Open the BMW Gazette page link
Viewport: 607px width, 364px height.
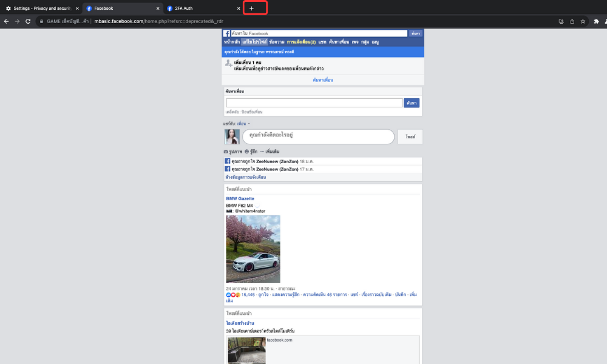[240, 199]
